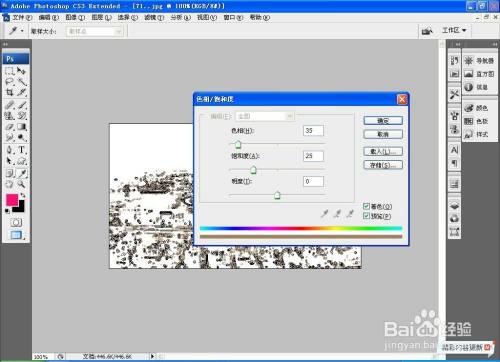Confirm with the OK (确定) button

(x=383, y=121)
